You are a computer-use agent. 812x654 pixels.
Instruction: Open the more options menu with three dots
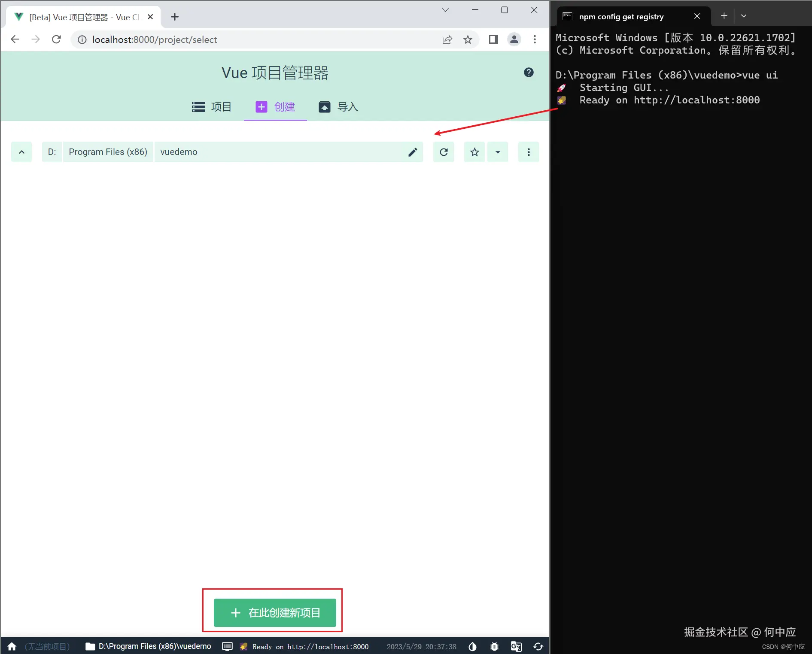coord(529,152)
